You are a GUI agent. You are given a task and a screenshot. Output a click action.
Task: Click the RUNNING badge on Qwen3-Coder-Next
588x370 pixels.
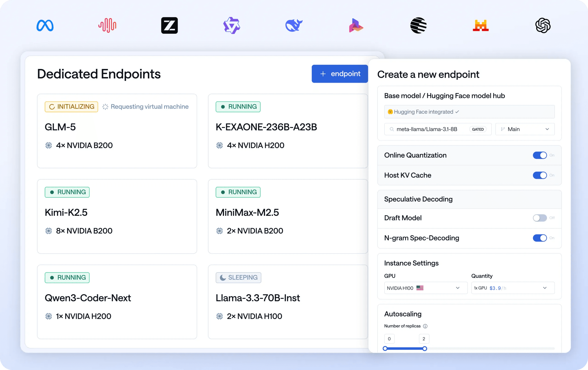[67, 278]
